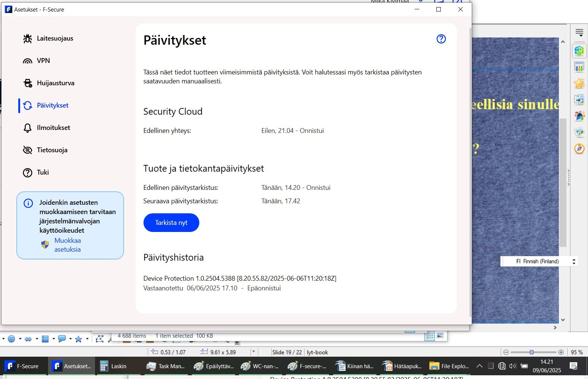Select the Päivitykset section
Image resolution: width=588 pixels, height=379 pixels.
[x=46, y=105]
